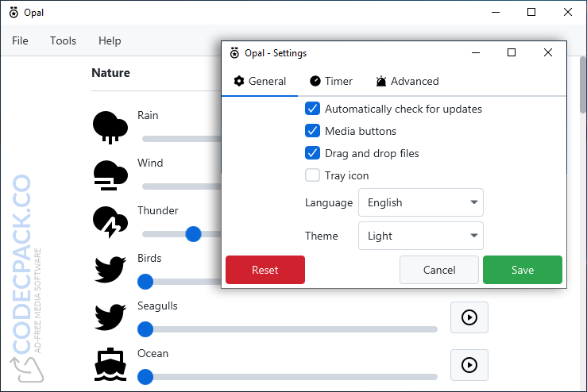Disable Automatically check for updates
This screenshot has height=392, width=587.
(x=313, y=109)
